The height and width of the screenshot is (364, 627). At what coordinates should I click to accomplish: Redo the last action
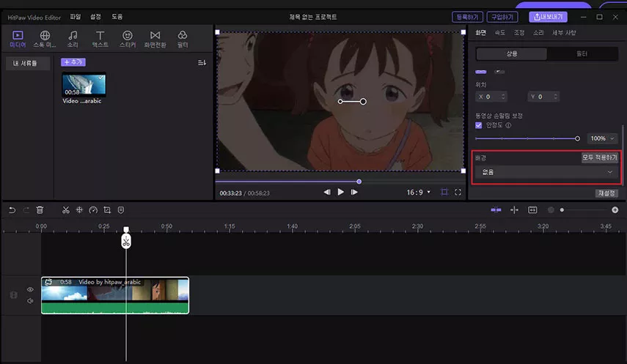26,209
